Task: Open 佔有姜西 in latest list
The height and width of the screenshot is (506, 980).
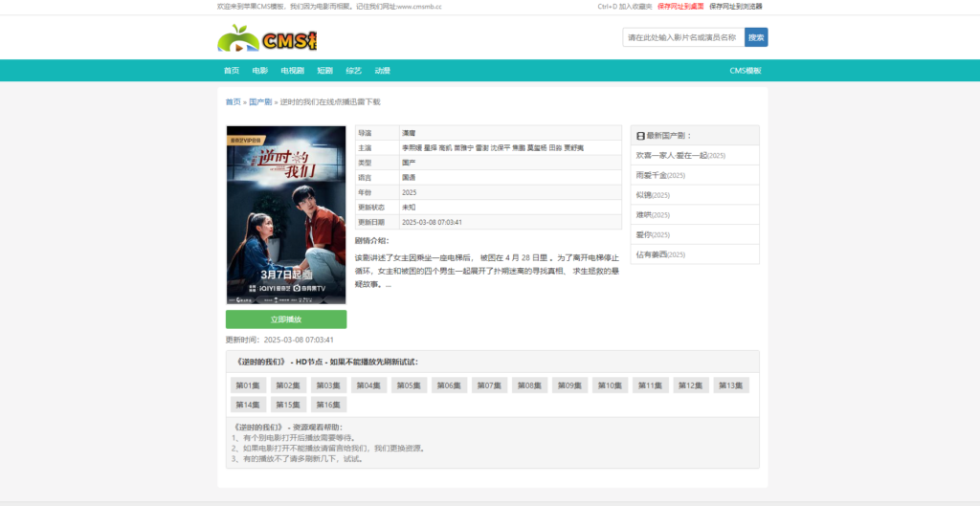Action: click(652, 254)
